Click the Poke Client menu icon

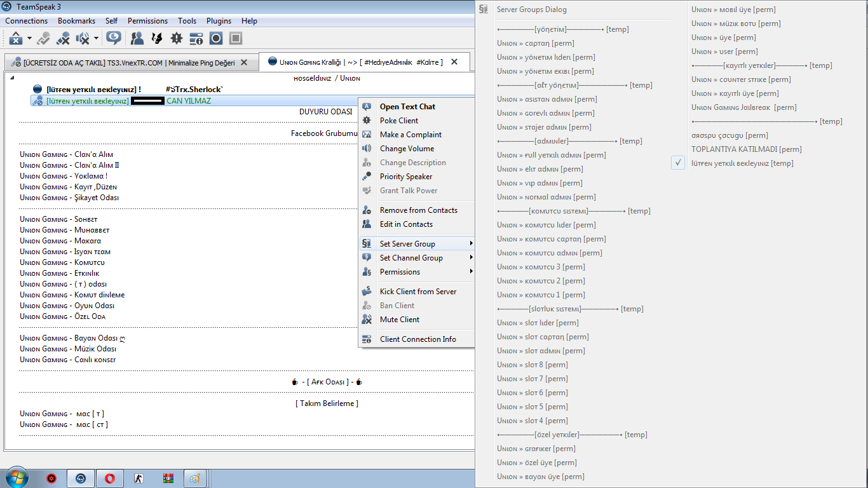367,121
